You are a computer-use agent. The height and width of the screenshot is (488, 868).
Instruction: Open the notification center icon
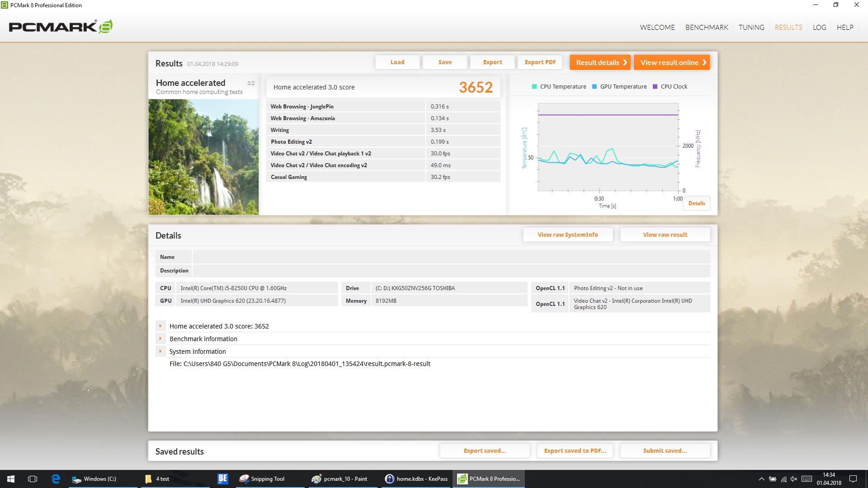point(853,479)
